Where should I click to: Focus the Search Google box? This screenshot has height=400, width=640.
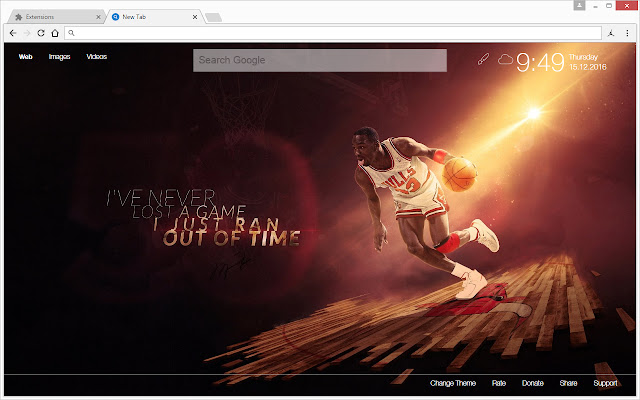click(319, 60)
